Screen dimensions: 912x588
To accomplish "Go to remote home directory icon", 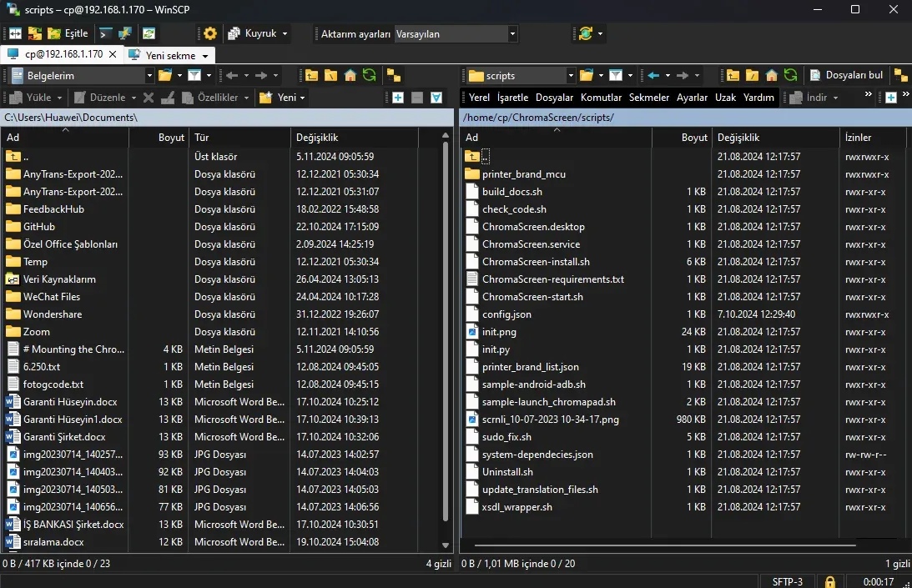I will coord(771,76).
